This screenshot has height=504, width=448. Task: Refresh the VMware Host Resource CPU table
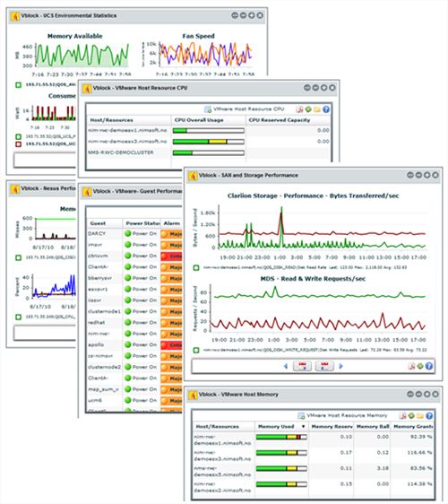point(308,109)
